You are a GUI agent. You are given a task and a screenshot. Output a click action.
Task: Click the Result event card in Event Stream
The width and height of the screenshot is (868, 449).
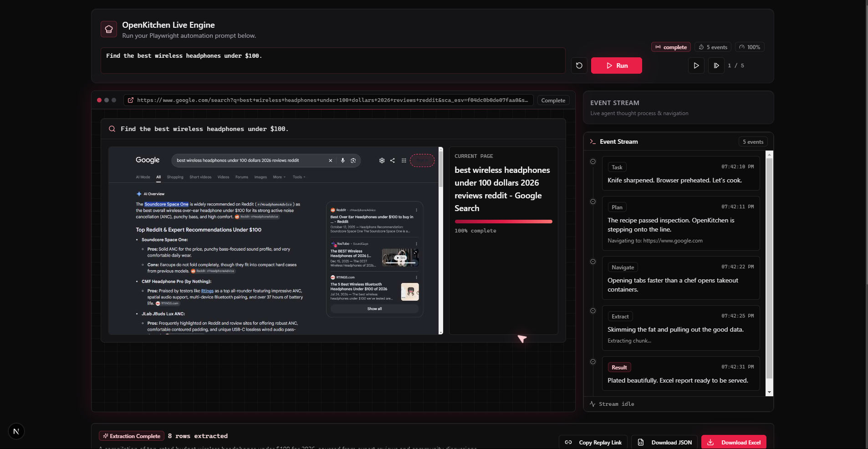point(681,373)
